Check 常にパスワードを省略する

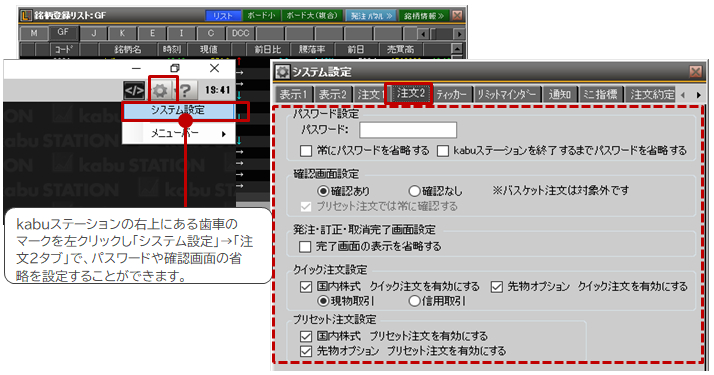tap(306, 151)
